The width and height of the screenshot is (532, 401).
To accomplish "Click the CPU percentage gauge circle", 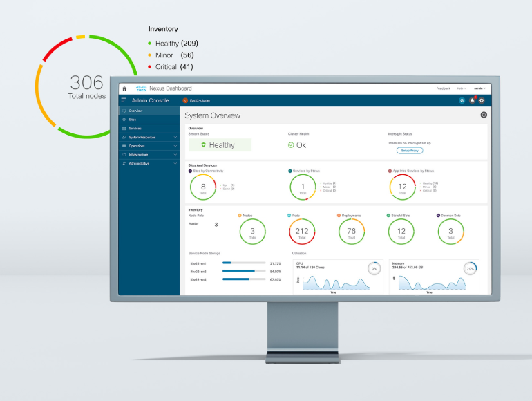I will [374, 268].
